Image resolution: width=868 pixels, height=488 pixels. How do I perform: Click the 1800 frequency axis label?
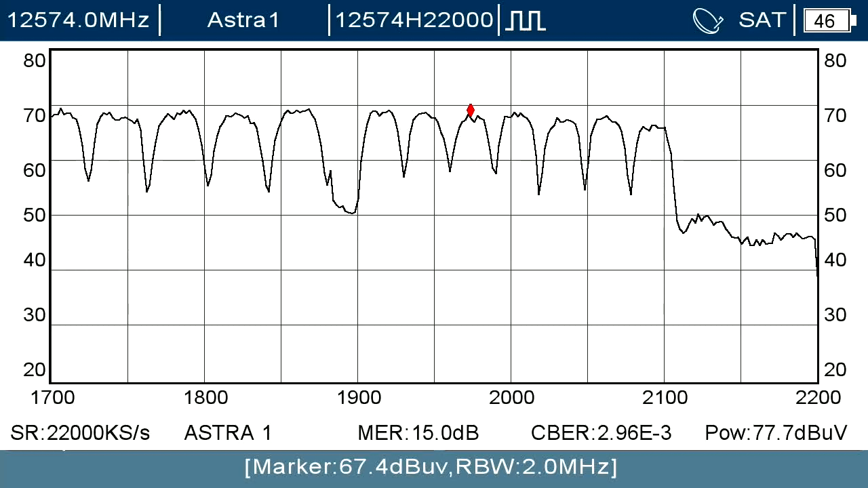click(x=206, y=397)
